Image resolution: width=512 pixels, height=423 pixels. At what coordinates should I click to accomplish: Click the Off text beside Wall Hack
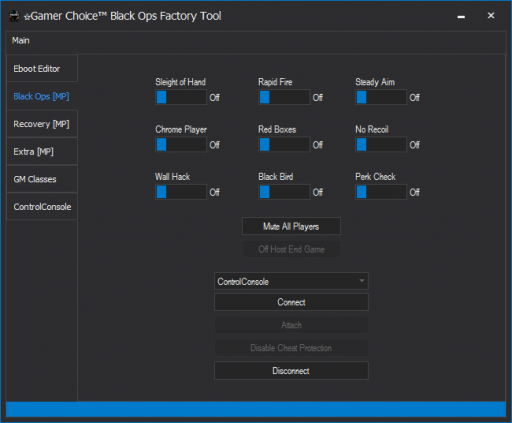pyautogui.click(x=215, y=192)
